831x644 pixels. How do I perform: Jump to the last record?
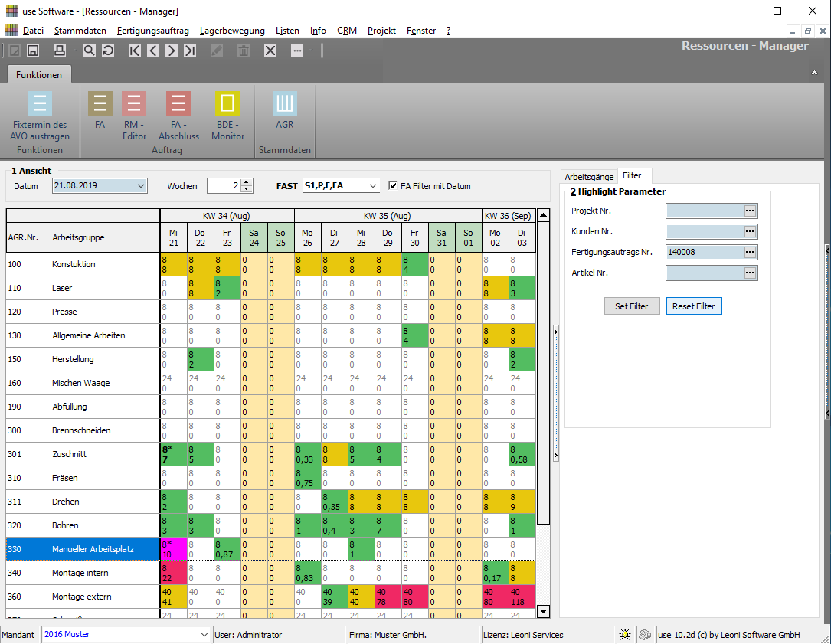click(190, 51)
